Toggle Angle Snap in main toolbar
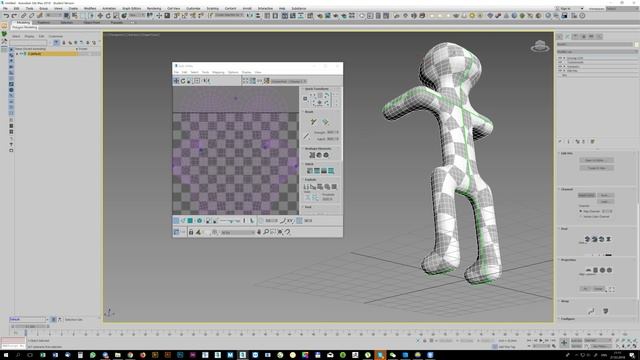This screenshot has width=640, height=360. [x=185, y=16]
